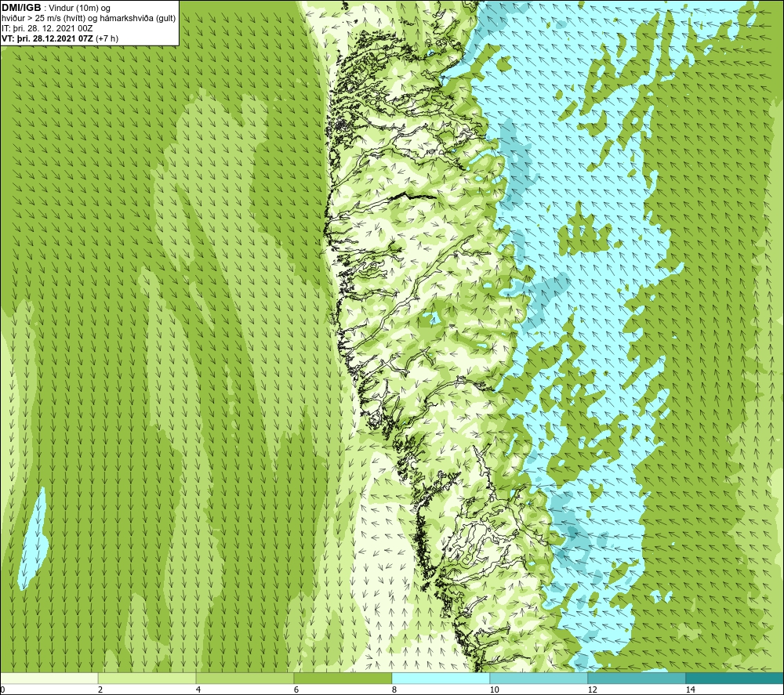
Task: Click the scale label '12'
Action: pos(592,690)
